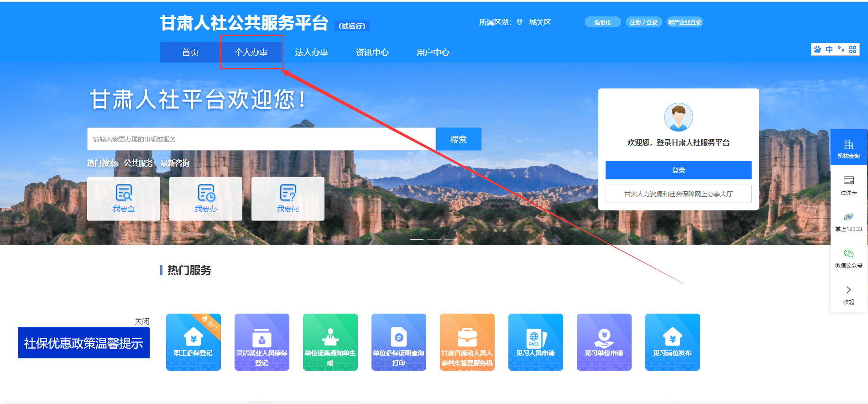Open 灵活就业人员停保登记 service tile
This screenshot has height=404, width=868.
261,341
